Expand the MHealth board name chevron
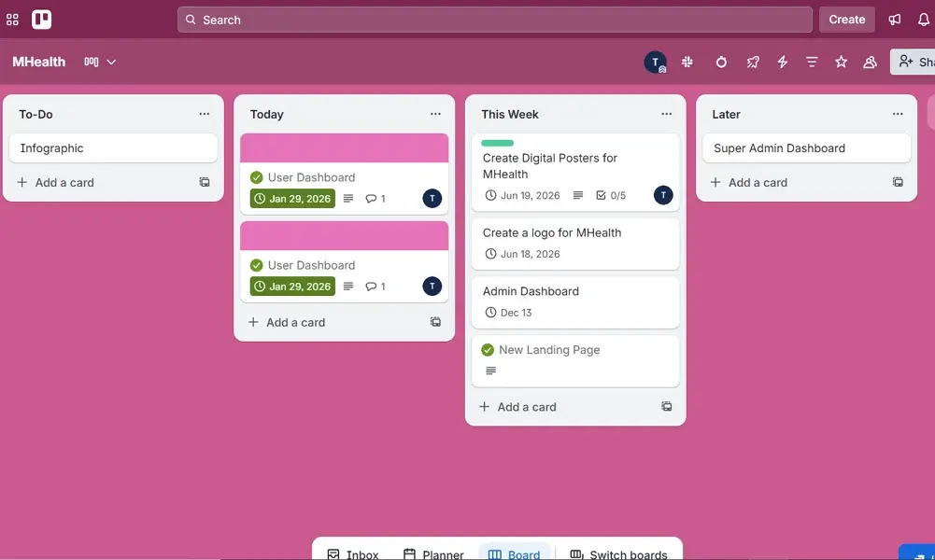This screenshot has height=560, width=935. click(109, 62)
